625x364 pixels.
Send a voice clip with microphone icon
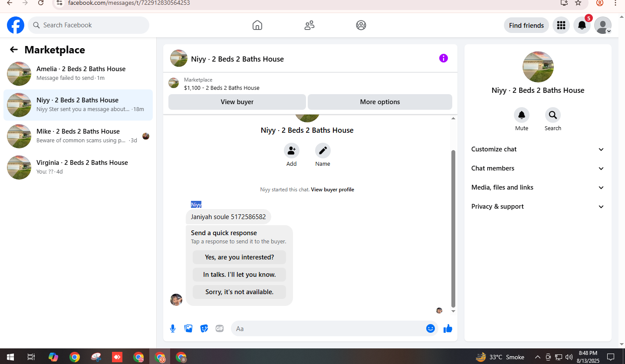pos(173,328)
